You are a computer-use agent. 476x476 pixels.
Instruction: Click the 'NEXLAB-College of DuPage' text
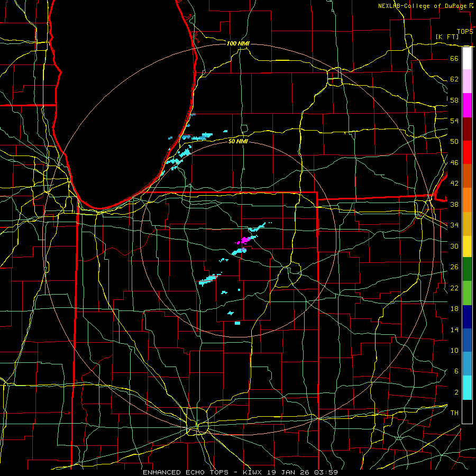(x=423, y=6)
